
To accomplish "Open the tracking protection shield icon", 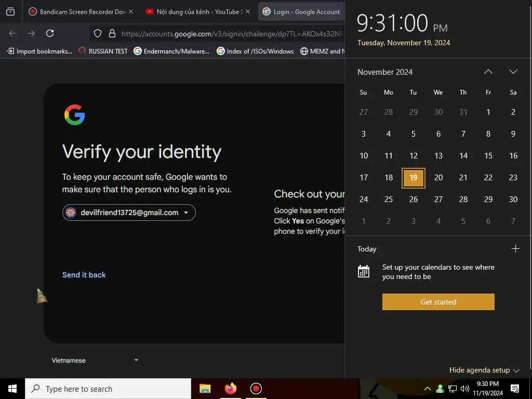I will coord(98,33).
